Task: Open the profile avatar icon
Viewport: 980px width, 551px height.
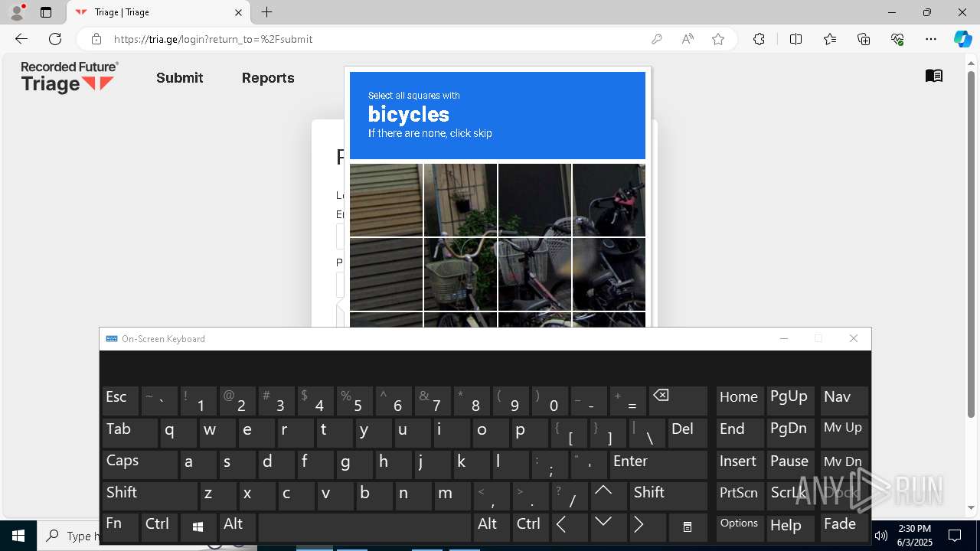Action: pyautogui.click(x=16, y=12)
